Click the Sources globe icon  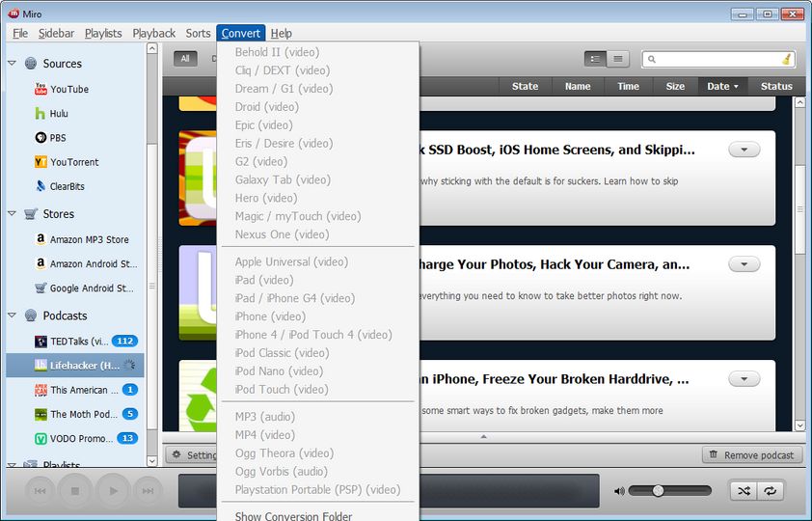pos(31,63)
